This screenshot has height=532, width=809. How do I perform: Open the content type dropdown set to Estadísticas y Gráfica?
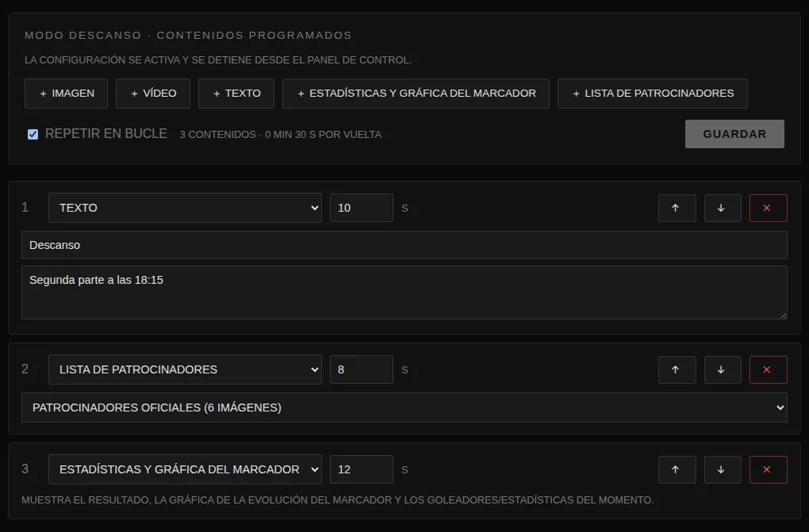coord(185,469)
